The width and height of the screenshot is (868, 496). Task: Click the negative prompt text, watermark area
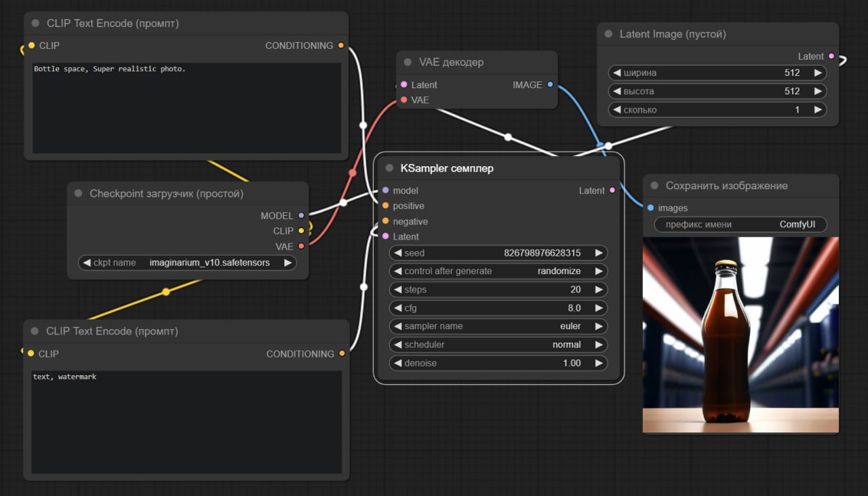186,421
